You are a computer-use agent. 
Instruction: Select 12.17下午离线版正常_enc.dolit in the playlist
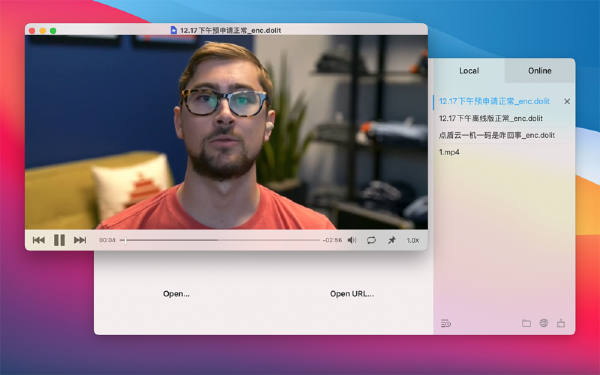pyautogui.click(x=491, y=119)
